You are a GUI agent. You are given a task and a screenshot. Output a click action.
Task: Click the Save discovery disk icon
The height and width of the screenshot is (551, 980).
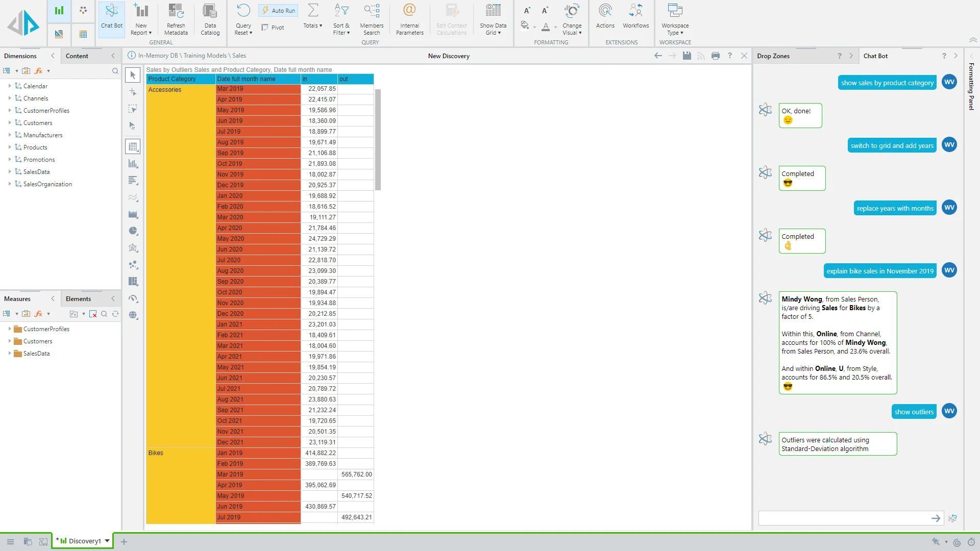tap(687, 56)
